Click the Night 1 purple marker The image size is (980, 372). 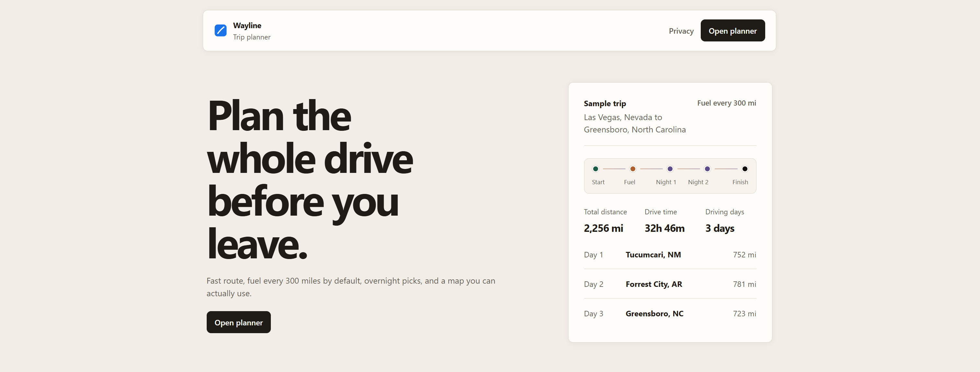click(670, 169)
